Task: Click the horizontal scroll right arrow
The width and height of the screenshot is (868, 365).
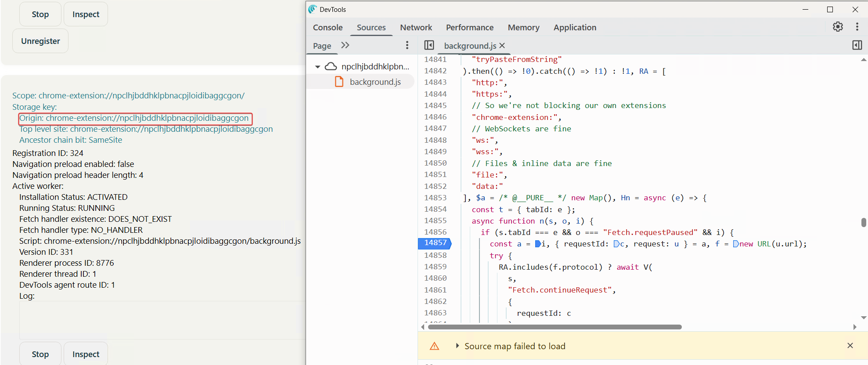Action: (855, 327)
